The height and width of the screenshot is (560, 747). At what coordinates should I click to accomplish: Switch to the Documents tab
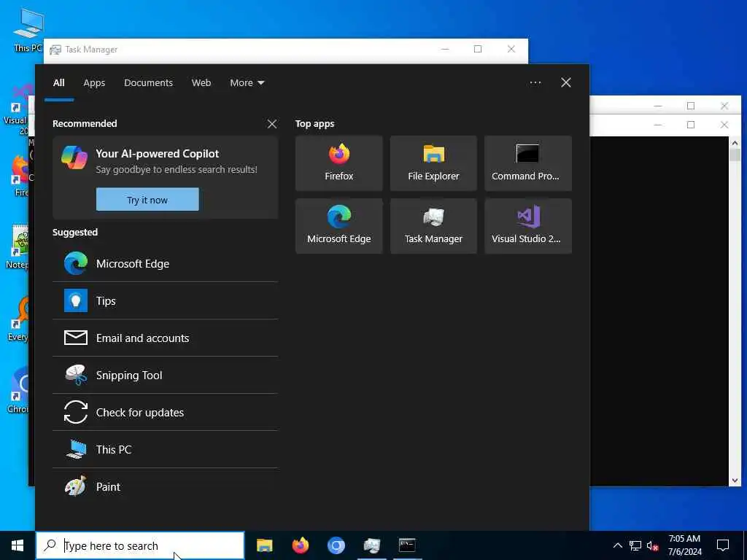pos(148,83)
